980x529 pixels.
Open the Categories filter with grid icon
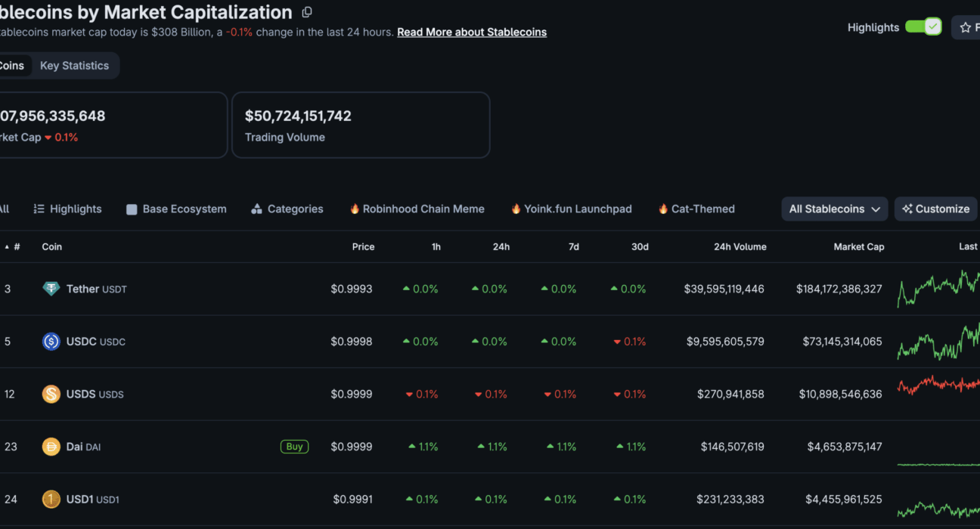287,209
